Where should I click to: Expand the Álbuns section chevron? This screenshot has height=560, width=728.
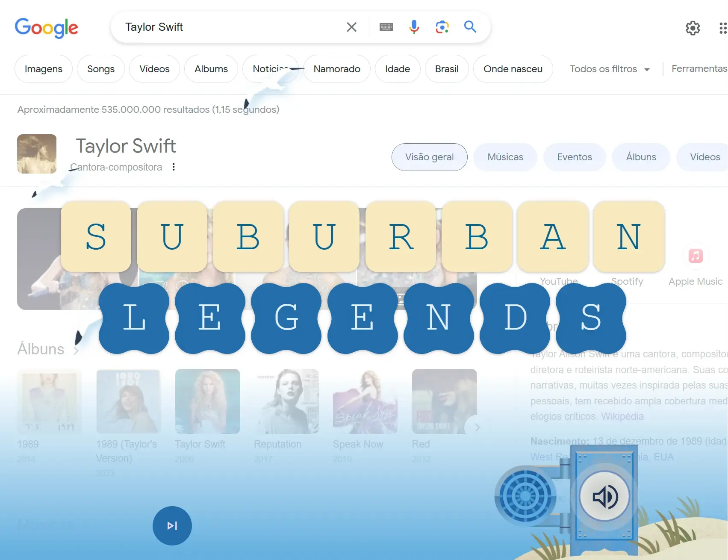(x=77, y=351)
